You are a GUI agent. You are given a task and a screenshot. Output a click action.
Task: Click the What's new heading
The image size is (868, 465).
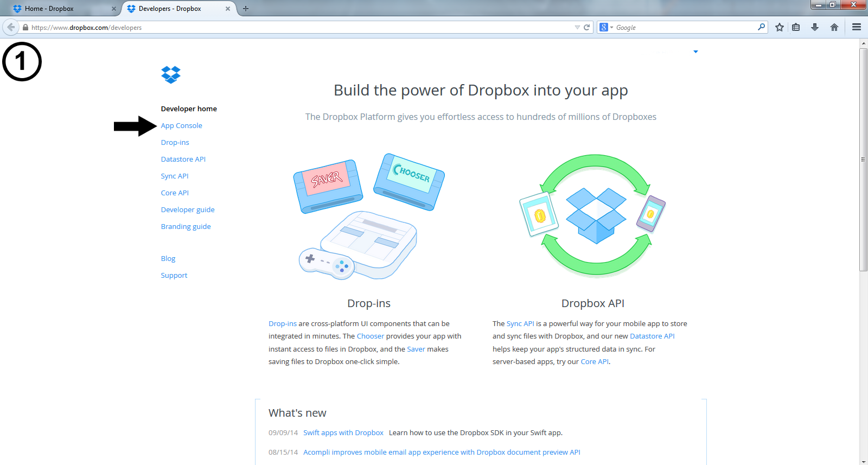(297, 413)
